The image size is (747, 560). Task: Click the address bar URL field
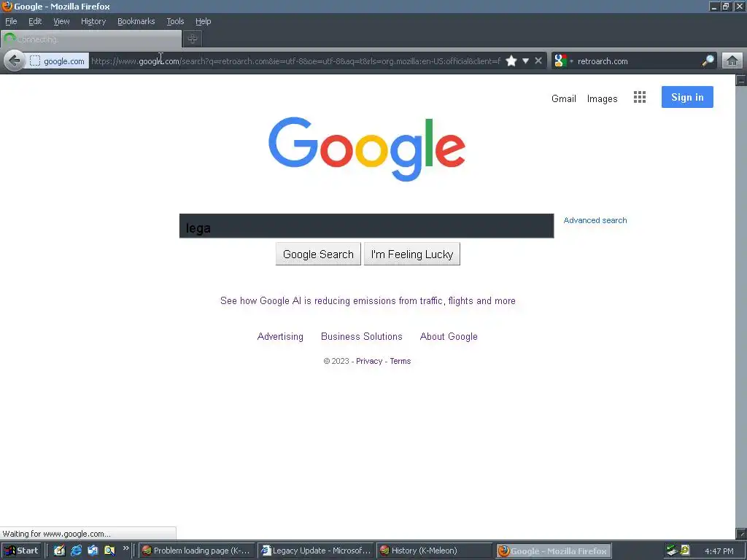point(295,61)
